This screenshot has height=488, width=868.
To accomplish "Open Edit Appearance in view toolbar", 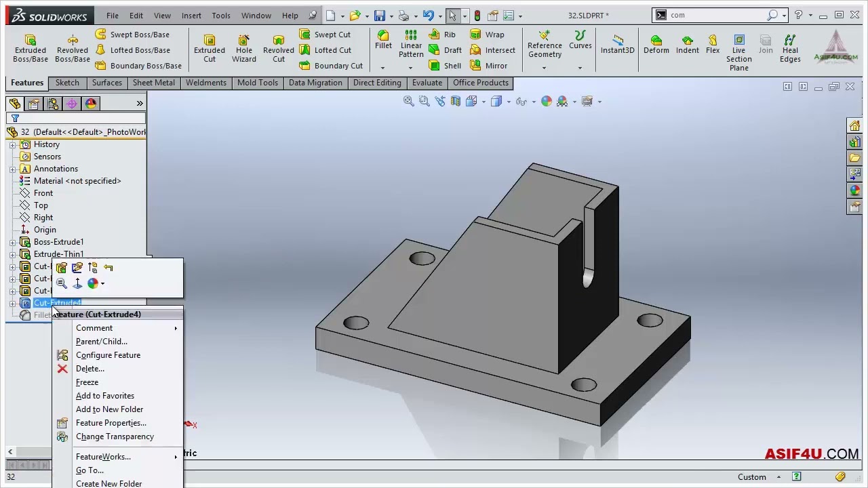I will click(x=547, y=101).
